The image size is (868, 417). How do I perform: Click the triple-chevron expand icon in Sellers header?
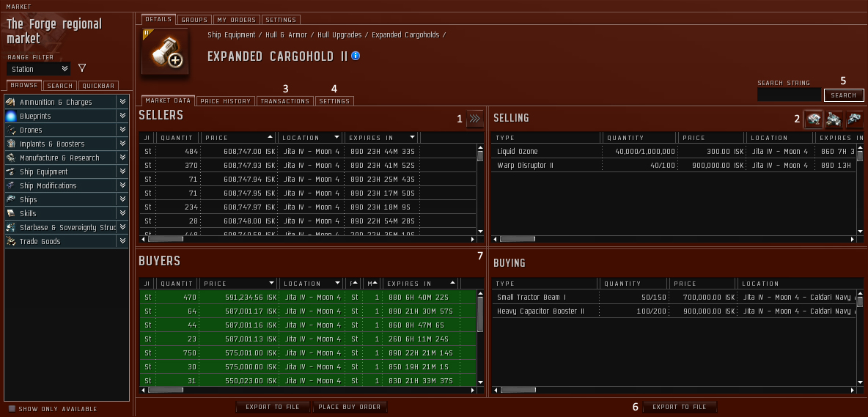click(475, 118)
